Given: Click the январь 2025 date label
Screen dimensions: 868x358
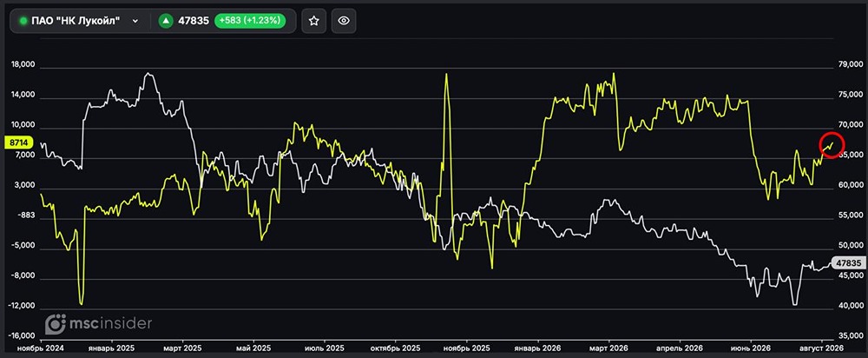Looking at the screenshot, I should pyautogui.click(x=112, y=348).
